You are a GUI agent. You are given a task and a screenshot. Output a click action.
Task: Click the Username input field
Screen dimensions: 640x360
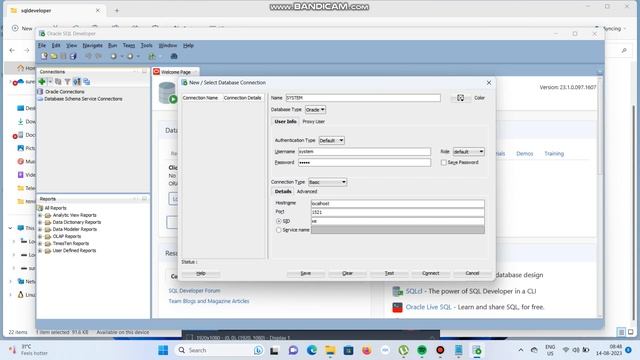coord(364,151)
